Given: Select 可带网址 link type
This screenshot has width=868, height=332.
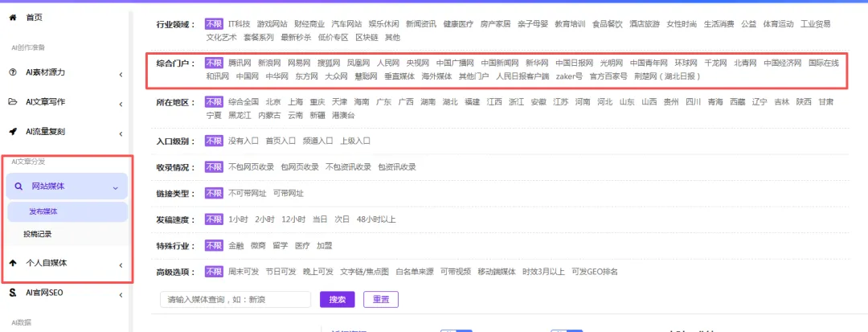Looking at the screenshot, I should pyautogui.click(x=289, y=193).
